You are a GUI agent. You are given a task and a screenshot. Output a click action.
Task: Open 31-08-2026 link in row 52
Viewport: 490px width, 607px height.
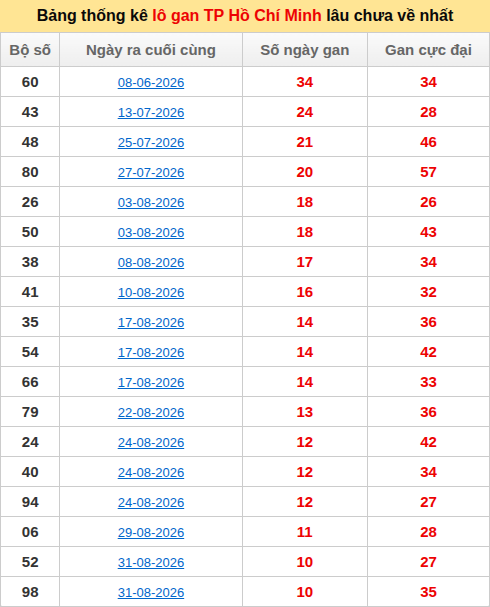[151, 562]
